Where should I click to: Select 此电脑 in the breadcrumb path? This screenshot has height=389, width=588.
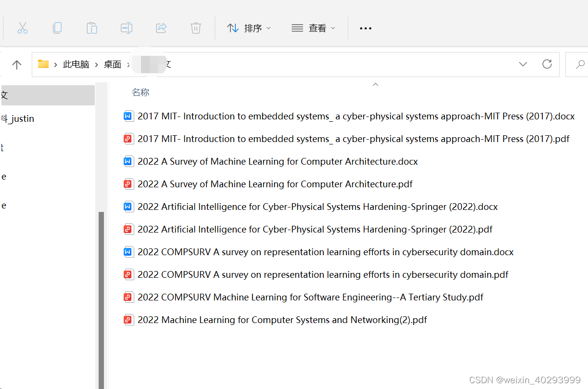(x=76, y=65)
